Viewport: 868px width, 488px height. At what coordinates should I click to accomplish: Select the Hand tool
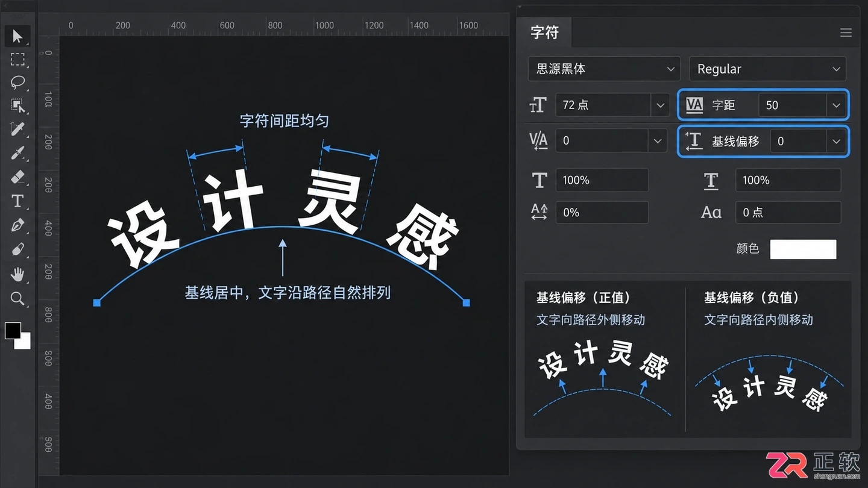pyautogui.click(x=17, y=274)
